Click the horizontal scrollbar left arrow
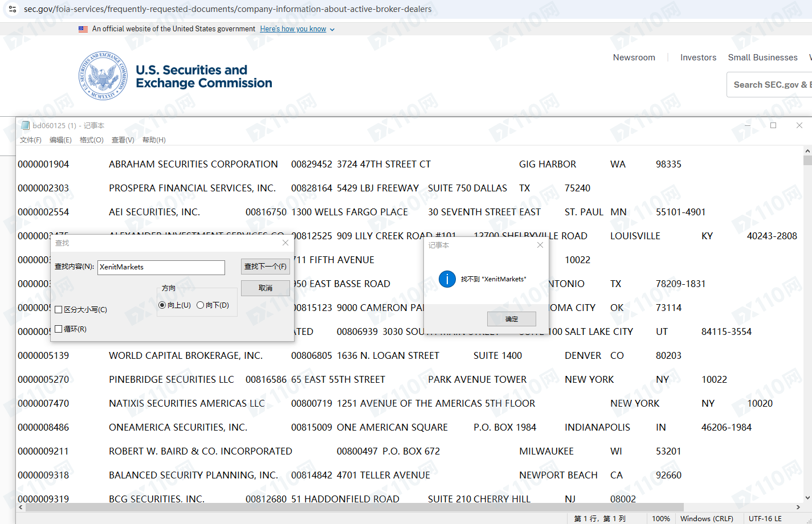This screenshot has height=524, width=812. pos(21,507)
